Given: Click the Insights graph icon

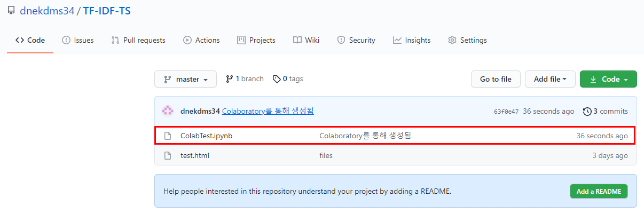Looking at the screenshot, I should coord(397,40).
